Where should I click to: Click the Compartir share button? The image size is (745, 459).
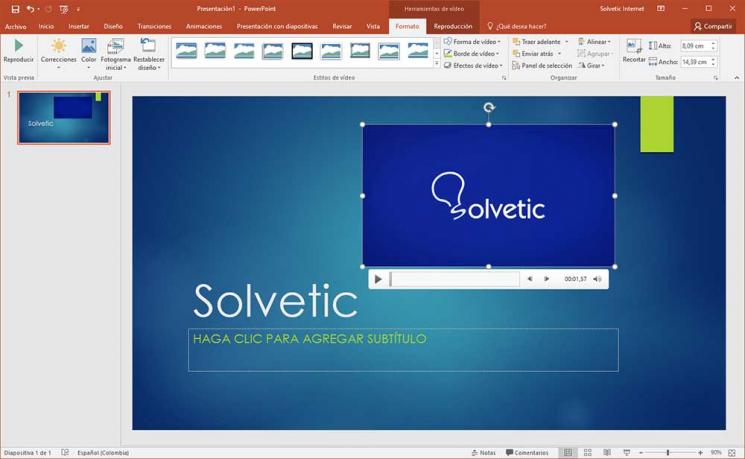click(x=713, y=27)
